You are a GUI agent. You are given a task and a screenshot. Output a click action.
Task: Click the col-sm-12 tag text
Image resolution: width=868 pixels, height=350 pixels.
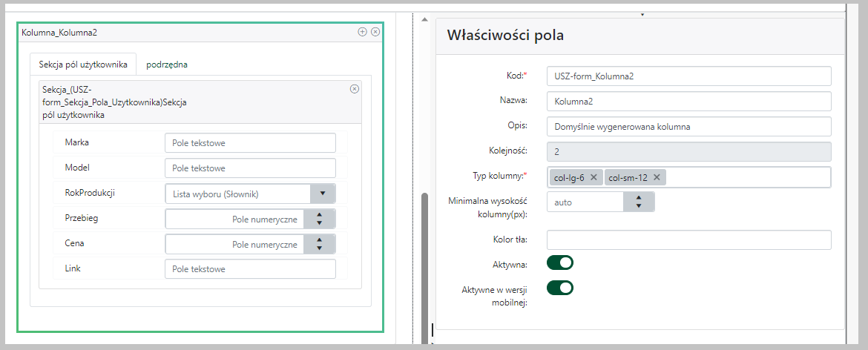tap(627, 177)
